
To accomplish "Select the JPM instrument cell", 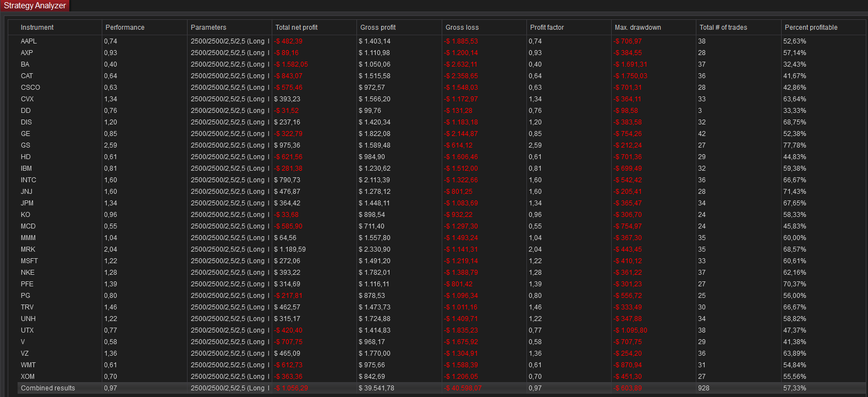I will pos(27,203).
